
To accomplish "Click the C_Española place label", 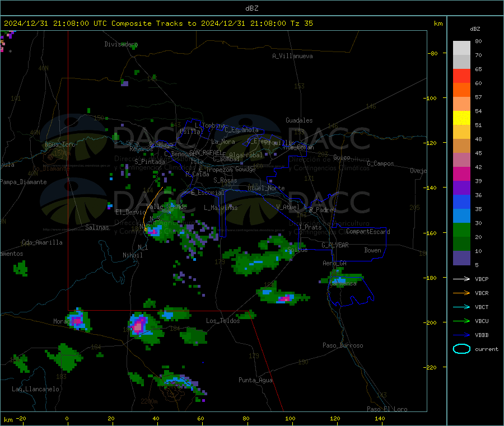I will click(241, 130).
